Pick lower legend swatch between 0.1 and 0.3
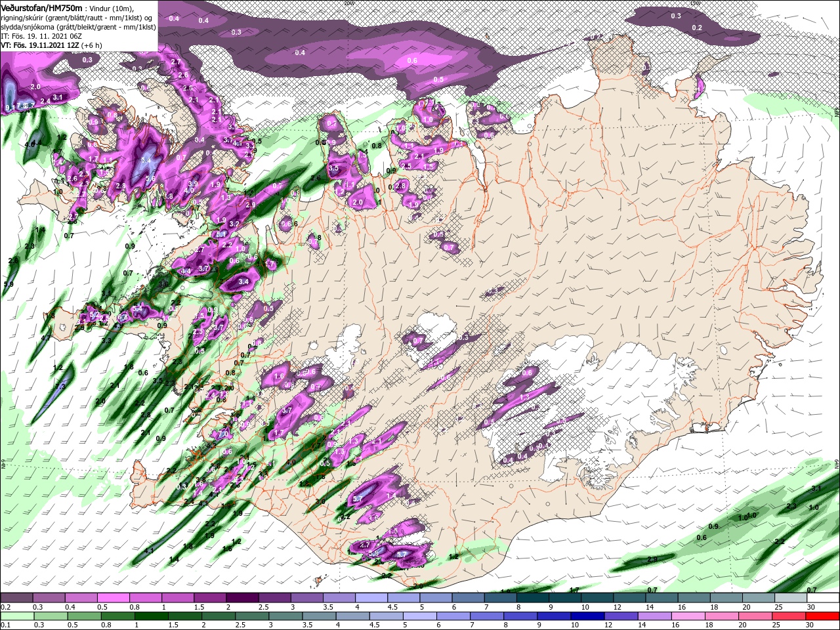The width and height of the screenshot is (840, 630). tap(16, 616)
